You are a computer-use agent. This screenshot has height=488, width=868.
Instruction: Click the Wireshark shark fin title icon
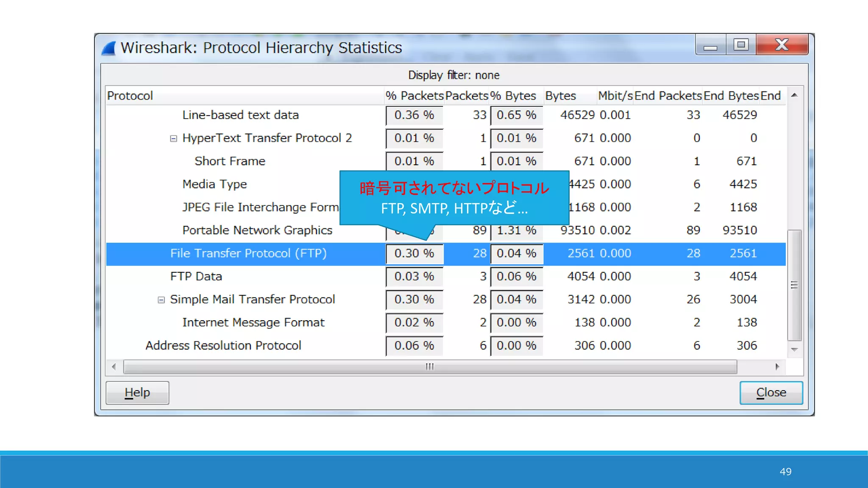point(109,48)
